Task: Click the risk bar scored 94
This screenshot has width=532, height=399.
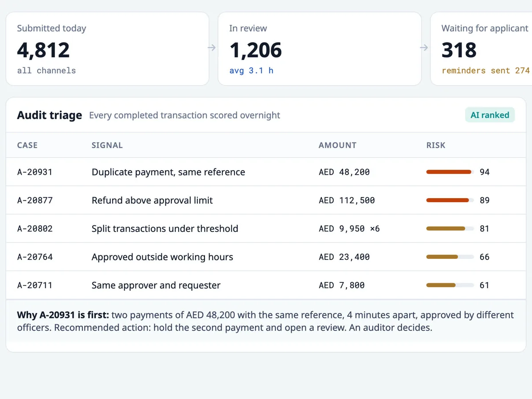Action: point(450,172)
